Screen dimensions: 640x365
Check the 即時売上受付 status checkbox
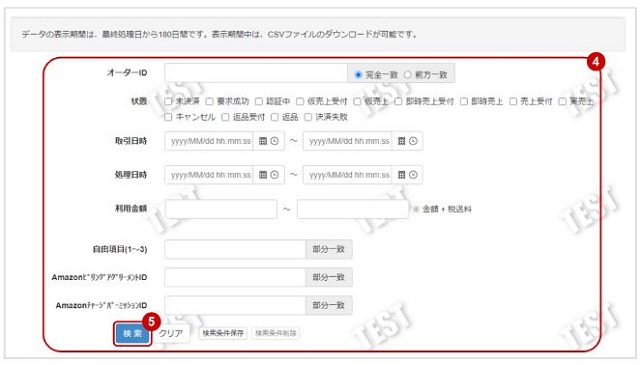pyautogui.click(x=398, y=101)
